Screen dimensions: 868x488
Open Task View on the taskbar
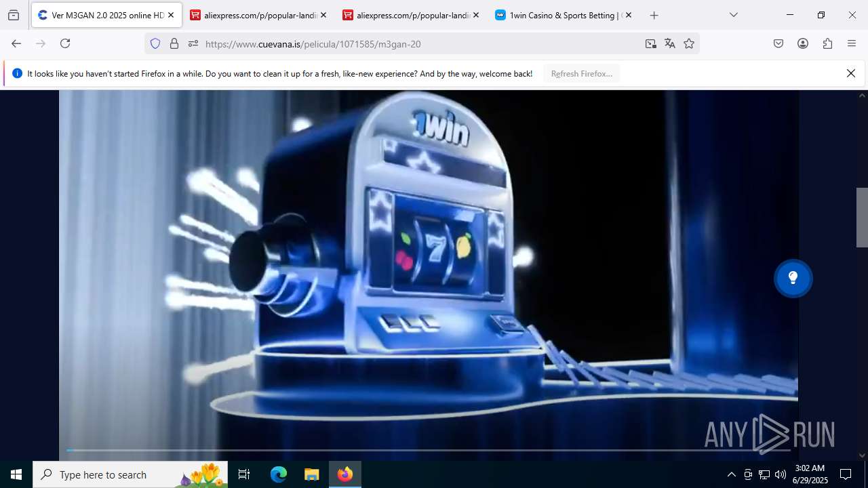tap(244, 474)
